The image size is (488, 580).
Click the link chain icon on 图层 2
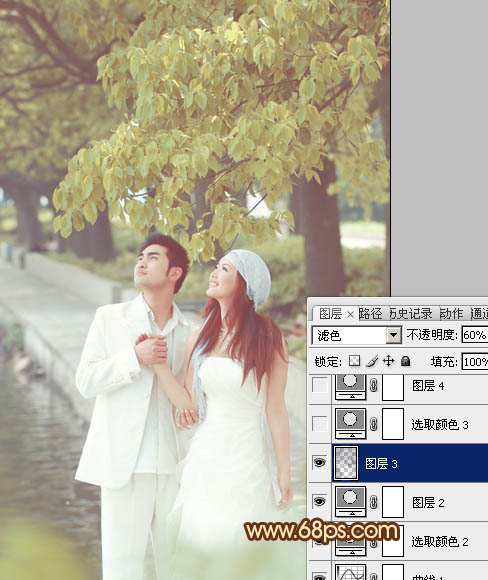[374, 502]
